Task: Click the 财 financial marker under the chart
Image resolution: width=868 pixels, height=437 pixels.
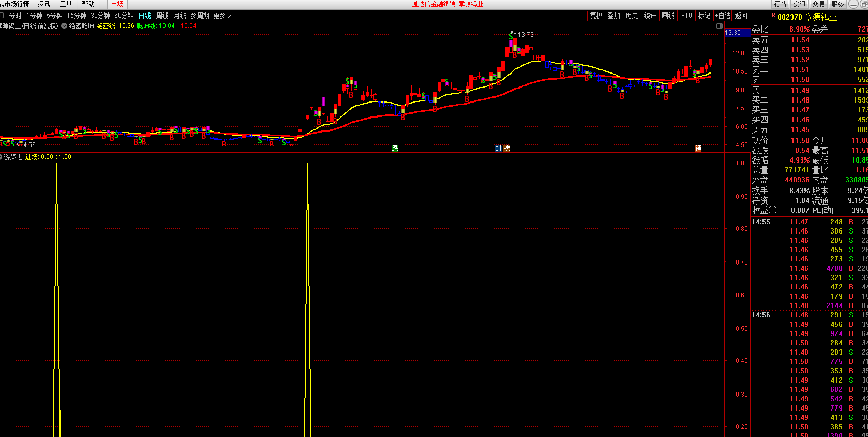Action: [x=498, y=149]
